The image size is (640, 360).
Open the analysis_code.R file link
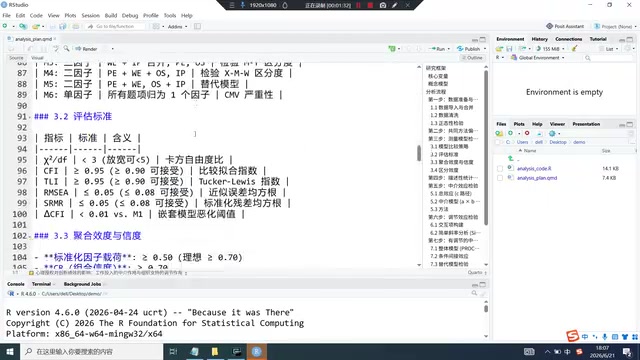point(534,169)
